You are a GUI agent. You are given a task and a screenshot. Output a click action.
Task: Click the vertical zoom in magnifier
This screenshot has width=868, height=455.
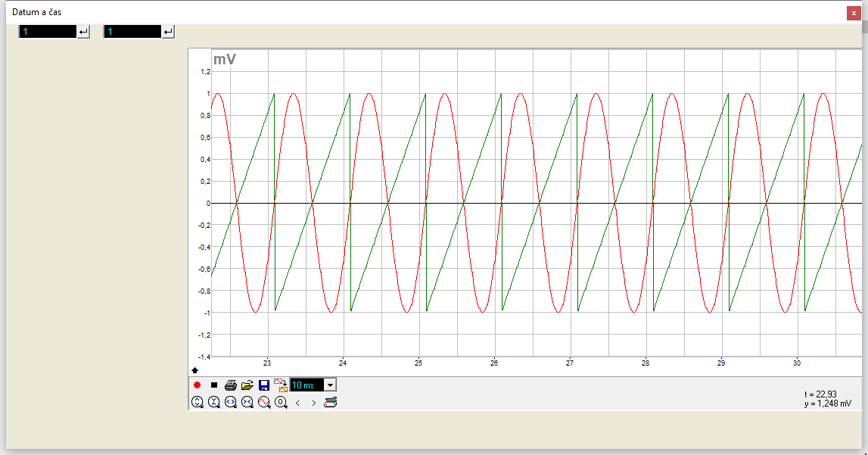click(x=198, y=403)
